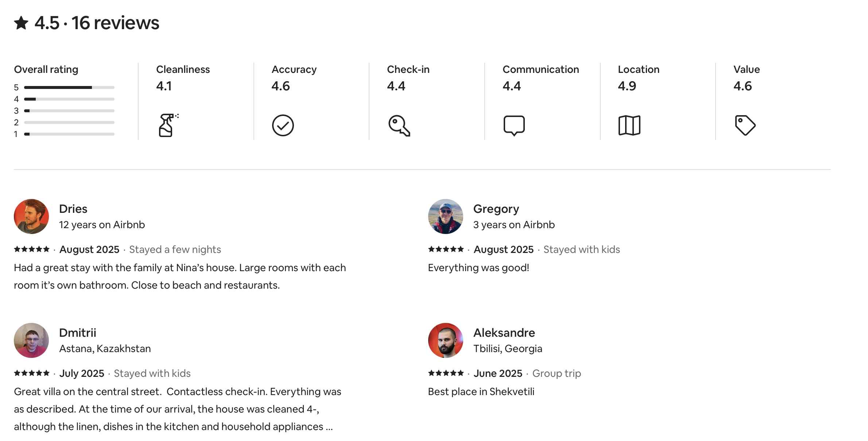Click the Cleanliness spray bottle icon
The height and width of the screenshot is (441, 868).
pyautogui.click(x=168, y=125)
